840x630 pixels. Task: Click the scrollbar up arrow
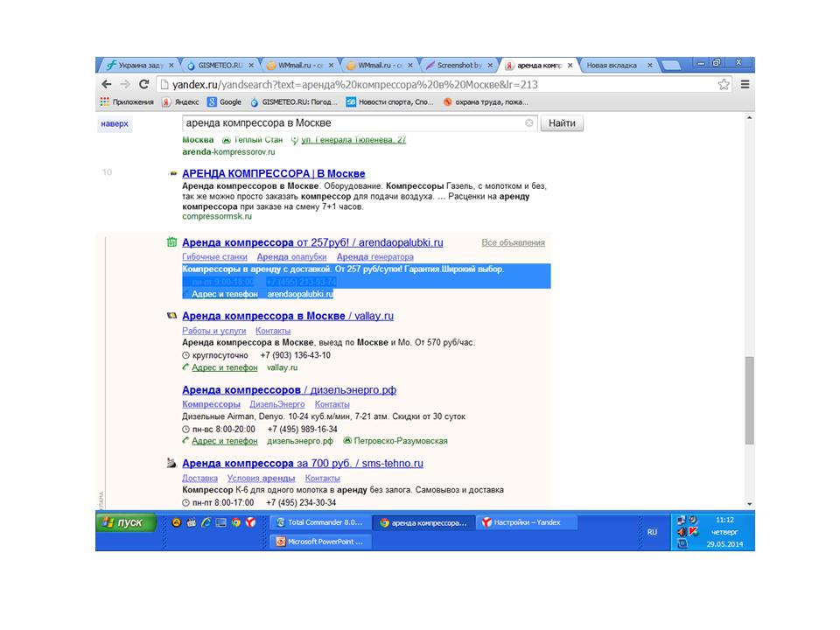point(750,118)
